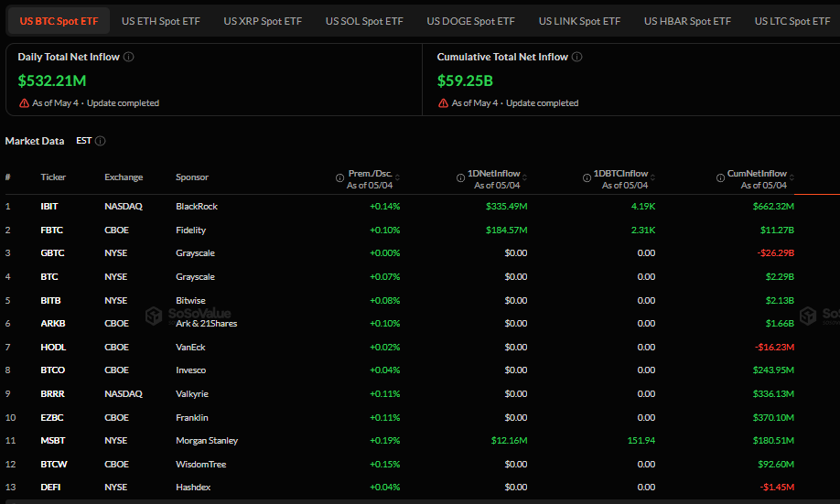
Task: Click -$26.29B cumulative value for GBTC
Action: (x=775, y=252)
